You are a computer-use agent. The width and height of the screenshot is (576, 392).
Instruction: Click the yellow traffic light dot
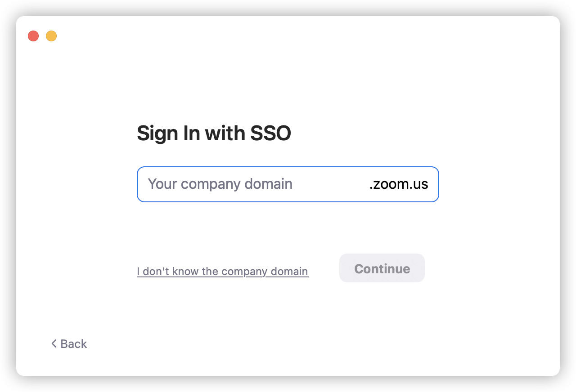pos(51,36)
